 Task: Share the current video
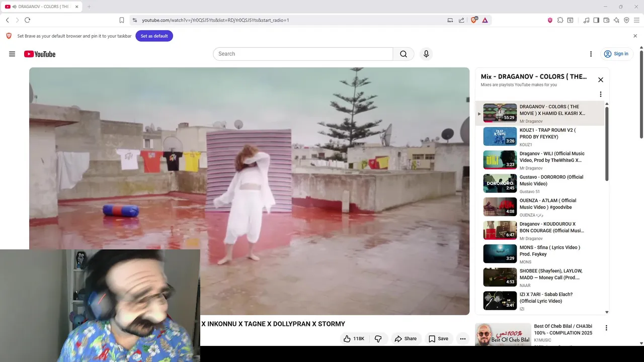tap(406, 339)
